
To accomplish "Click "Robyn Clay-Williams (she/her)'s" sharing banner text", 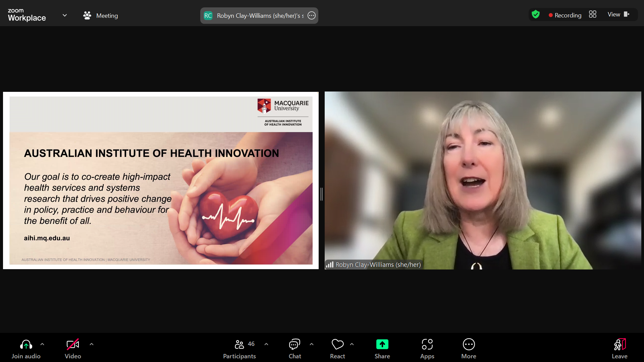I will pyautogui.click(x=260, y=16).
